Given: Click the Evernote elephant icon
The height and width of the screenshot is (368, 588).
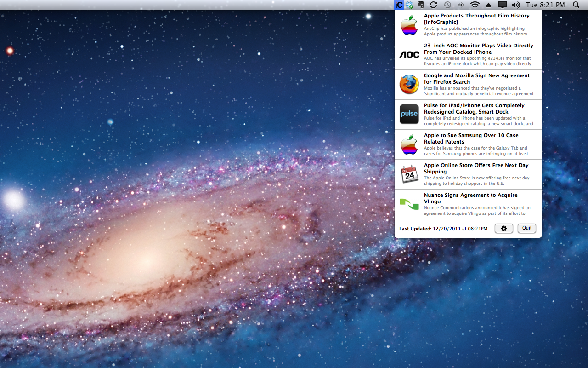Looking at the screenshot, I should 420,5.
